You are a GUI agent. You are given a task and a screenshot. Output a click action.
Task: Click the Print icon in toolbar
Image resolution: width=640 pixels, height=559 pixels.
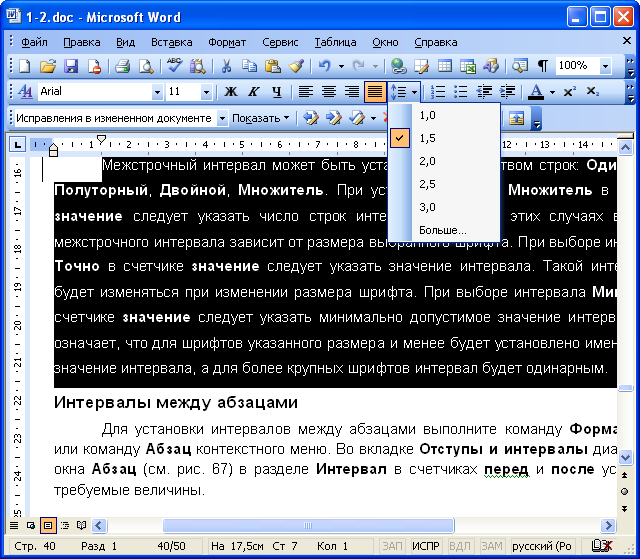coord(122,66)
